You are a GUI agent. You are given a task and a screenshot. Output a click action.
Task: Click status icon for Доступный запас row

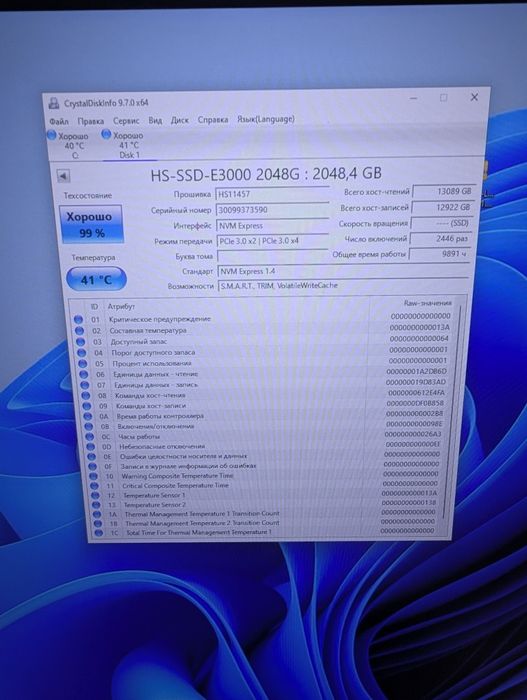[x=80, y=342]
